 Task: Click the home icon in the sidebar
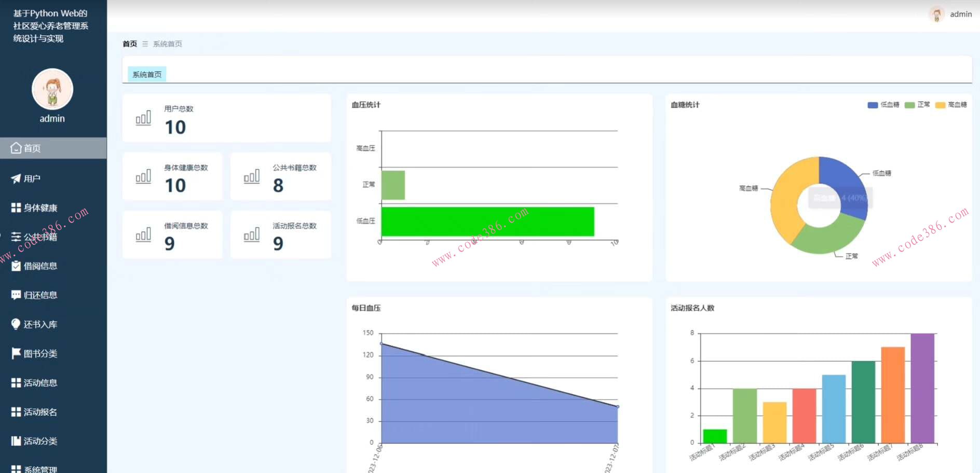tap(16, 148)
